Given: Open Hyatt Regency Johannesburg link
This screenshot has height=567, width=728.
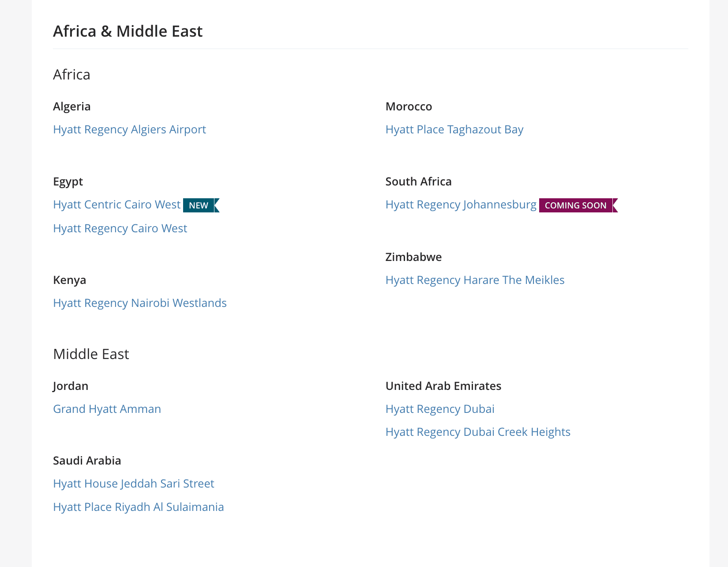Looking at the screenshot, I should point(461,204).
